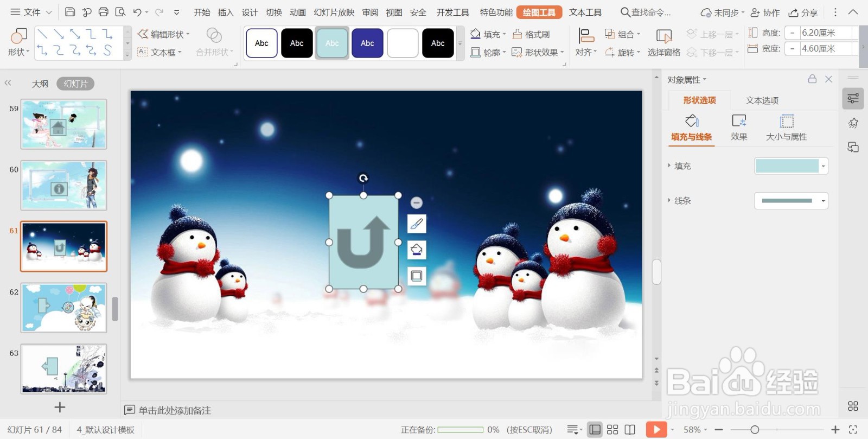Switch to normal view icon in status bar
The height and width of the screenshot is (439, 868).
tap(595, 430)
